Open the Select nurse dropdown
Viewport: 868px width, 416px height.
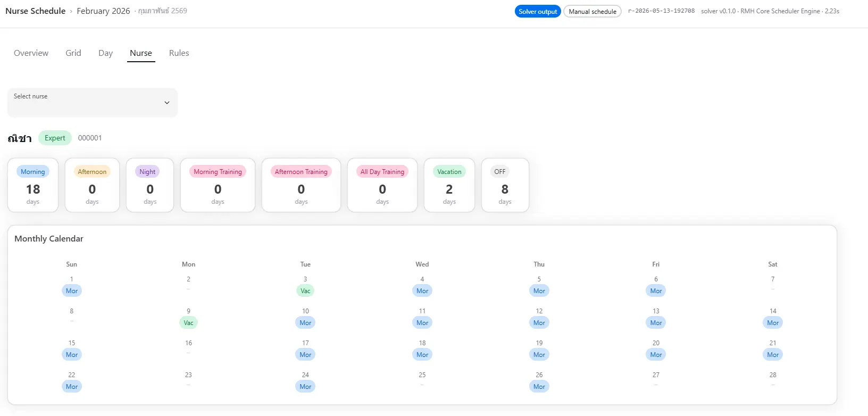(x=93, y=102)
